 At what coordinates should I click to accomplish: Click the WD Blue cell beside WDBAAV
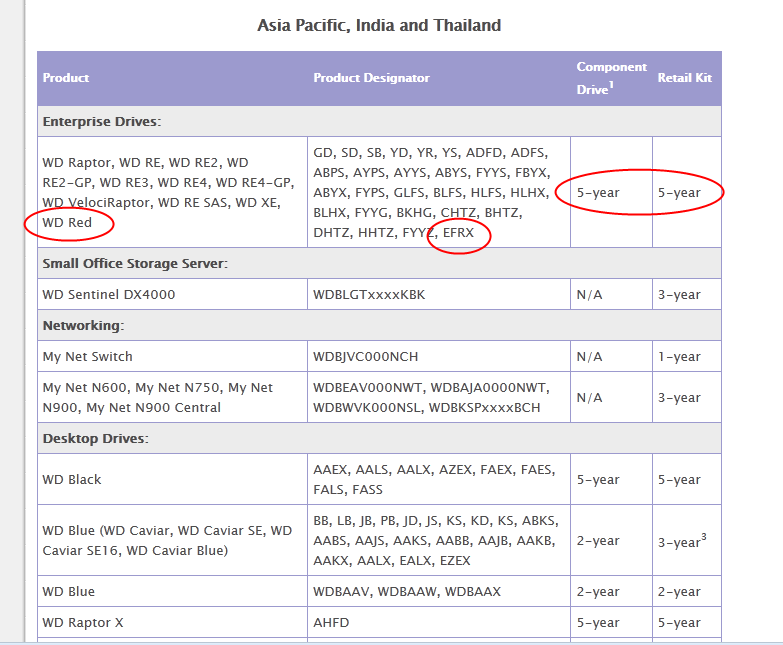tap(172, 591)
